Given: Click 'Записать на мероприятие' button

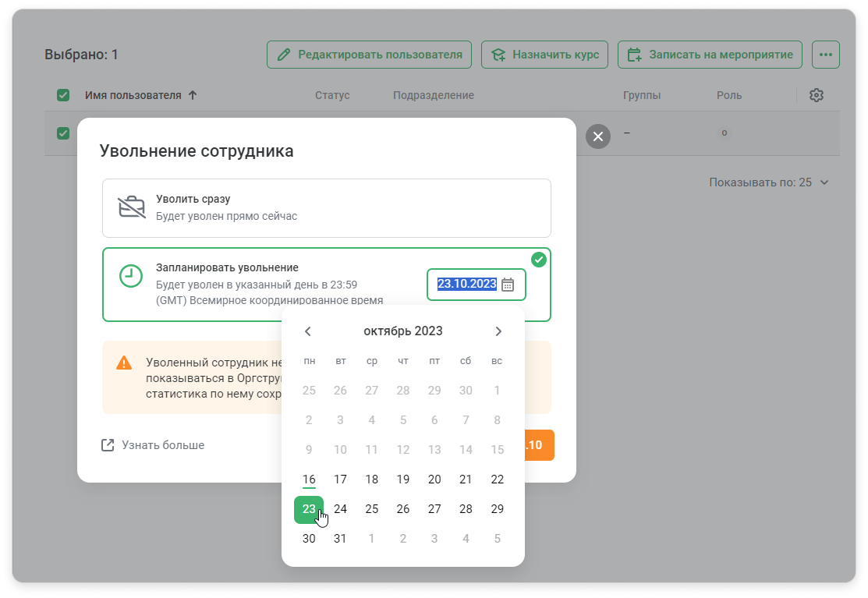Looking at the screenshot, I should (x=710, y=55).
